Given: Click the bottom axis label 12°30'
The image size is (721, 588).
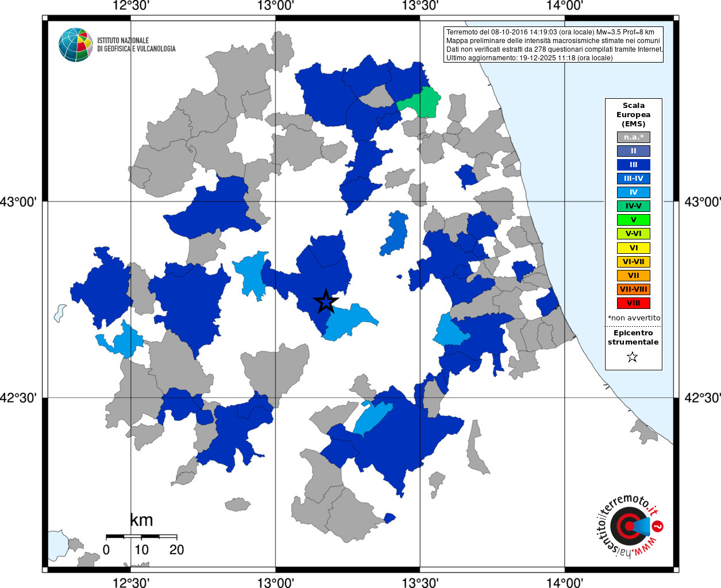Looking at the screenshot, I should click(131, 583).
